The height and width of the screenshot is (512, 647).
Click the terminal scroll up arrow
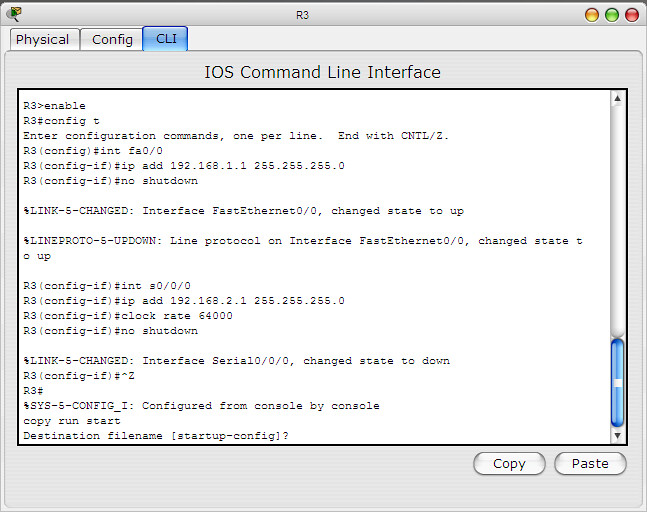[617, 99]
